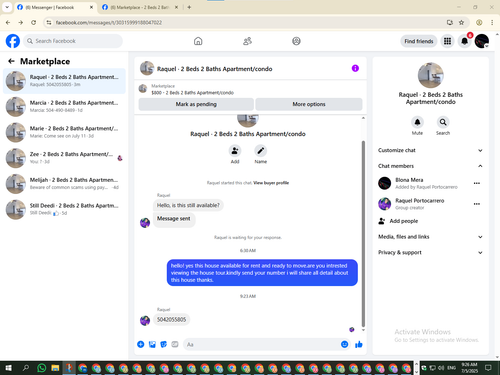Open the Notifications bell in header

464,41
